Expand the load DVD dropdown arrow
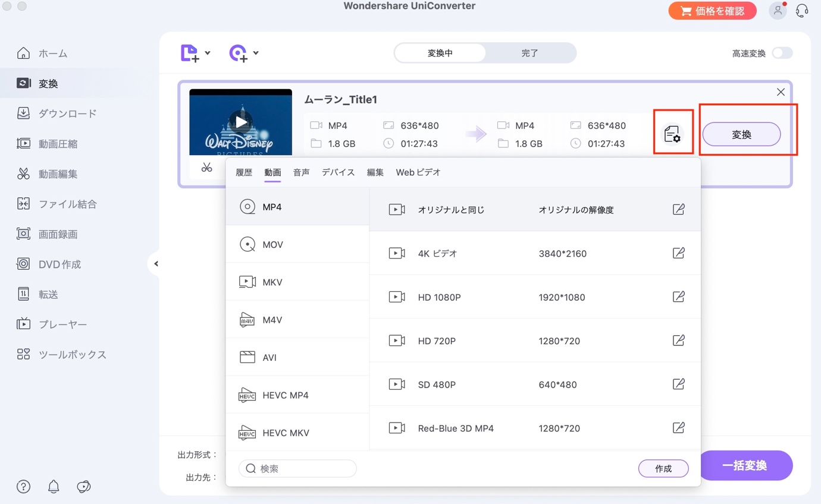 256,53
